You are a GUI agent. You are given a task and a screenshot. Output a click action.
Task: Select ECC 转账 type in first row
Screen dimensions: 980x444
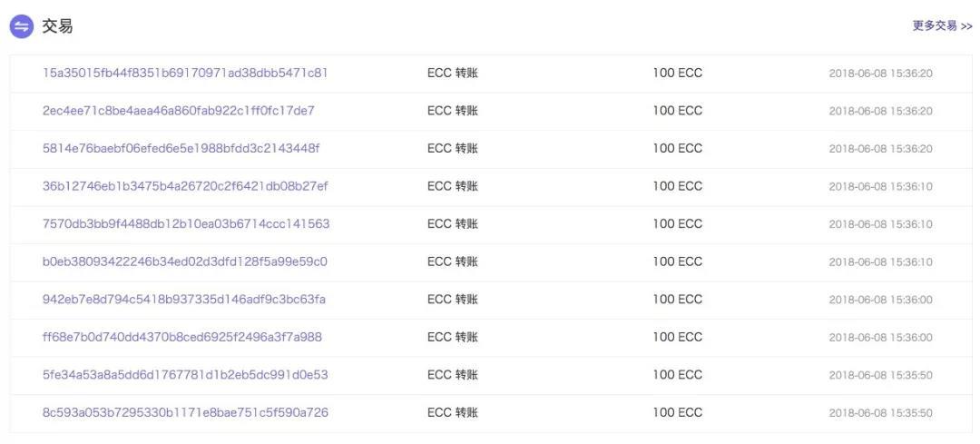click(453, 74)
